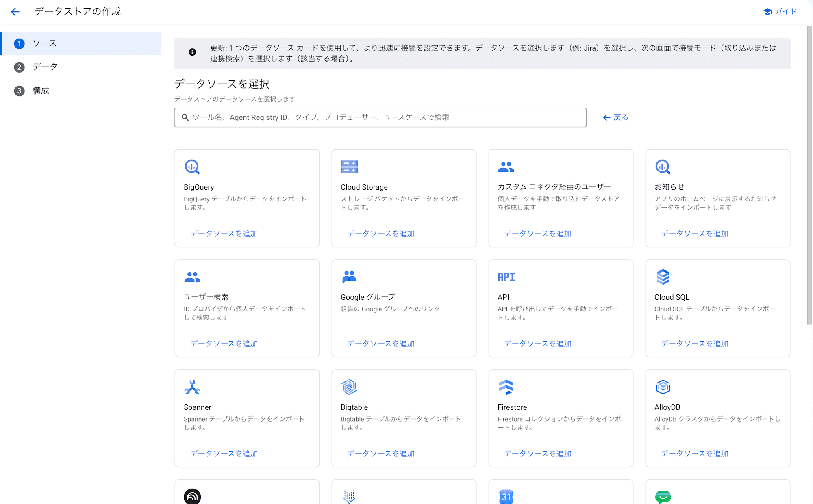Click the vertical page scrollbar
813x504 pixels.
[809, 175]
